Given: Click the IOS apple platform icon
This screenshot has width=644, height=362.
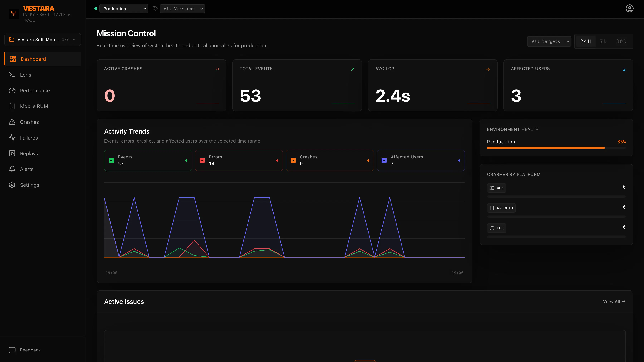Looking at the screenshot, I should 492,228.
